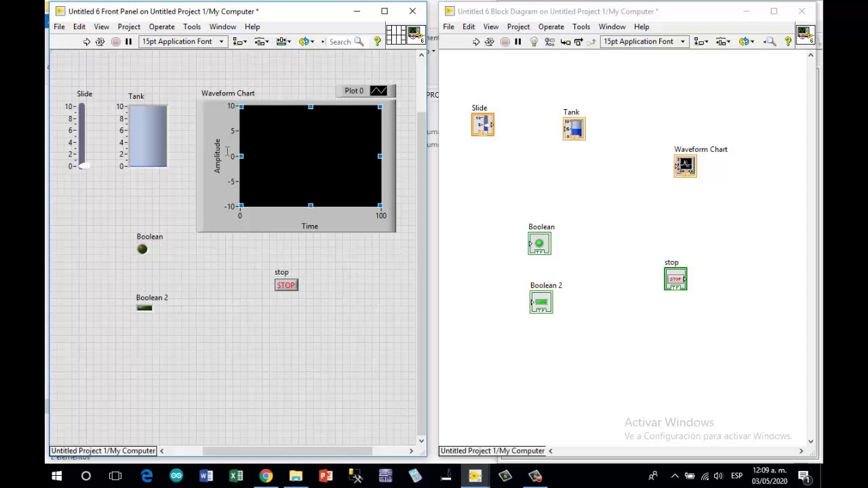Select Boolean terminal in Block Diagram
868x488 pixels.
click(540, 244)
